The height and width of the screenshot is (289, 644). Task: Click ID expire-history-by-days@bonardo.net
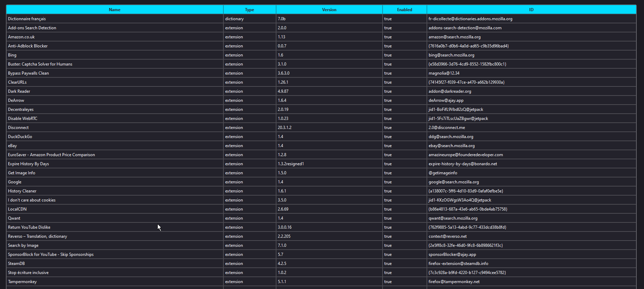[531, 164]
